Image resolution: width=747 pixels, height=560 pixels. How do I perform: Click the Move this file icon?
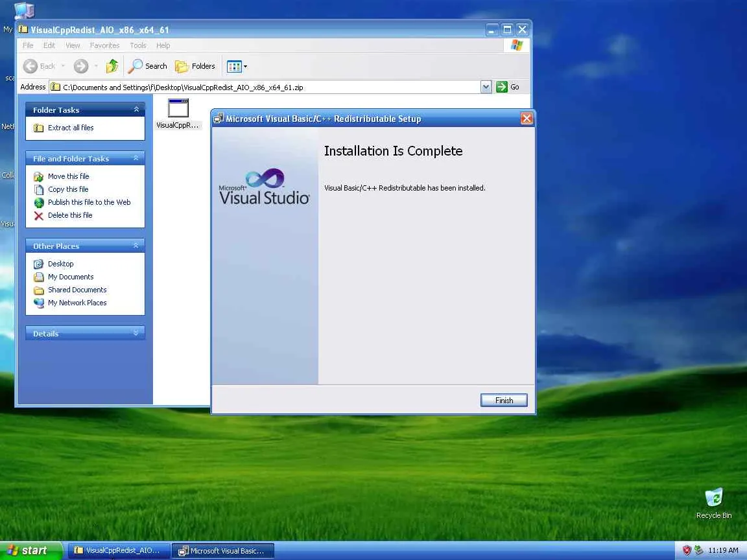(39, 177)
